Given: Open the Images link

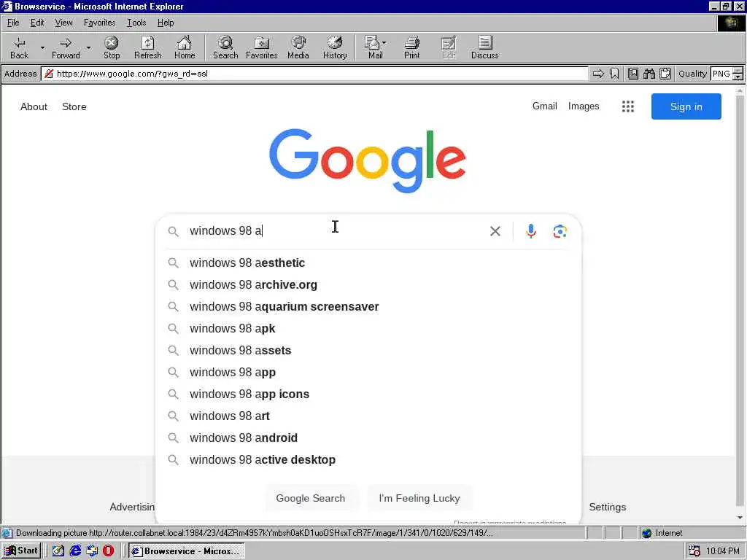Looking at the screenshot, I should [x=583, y=106].
